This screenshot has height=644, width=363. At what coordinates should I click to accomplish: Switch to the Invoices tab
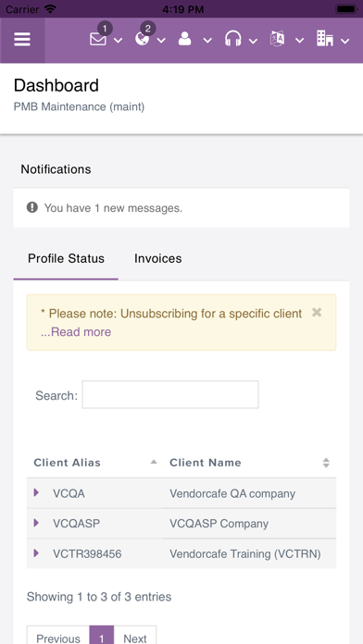tap(157, 259)
